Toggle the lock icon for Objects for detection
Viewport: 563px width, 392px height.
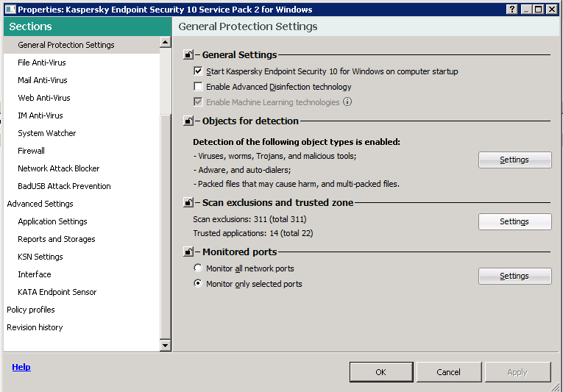[188, 121]
